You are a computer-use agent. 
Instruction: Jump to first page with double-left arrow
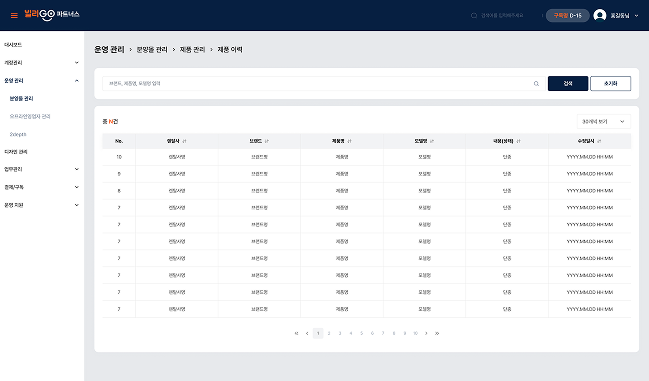[x=296, y=333]
